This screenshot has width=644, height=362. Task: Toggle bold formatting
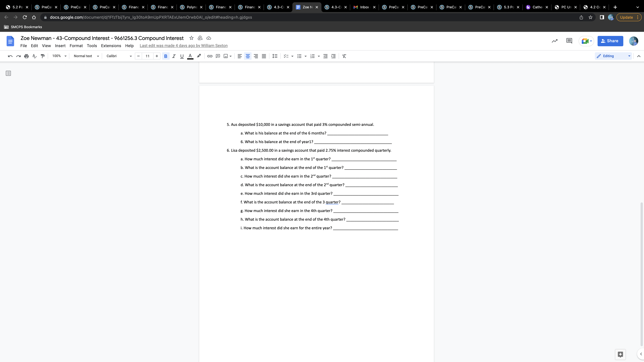pyautogui.click(x=165, y=56)
